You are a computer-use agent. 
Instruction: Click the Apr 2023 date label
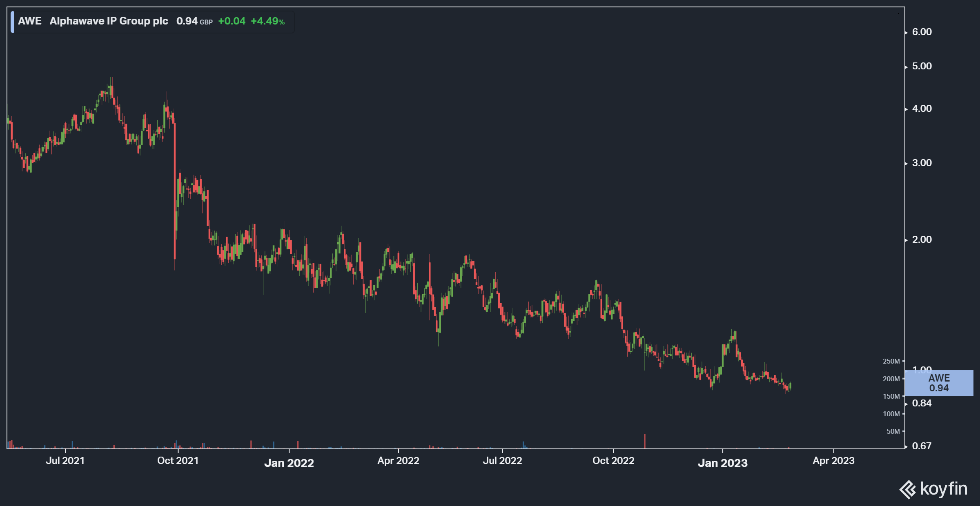(833, 461)
